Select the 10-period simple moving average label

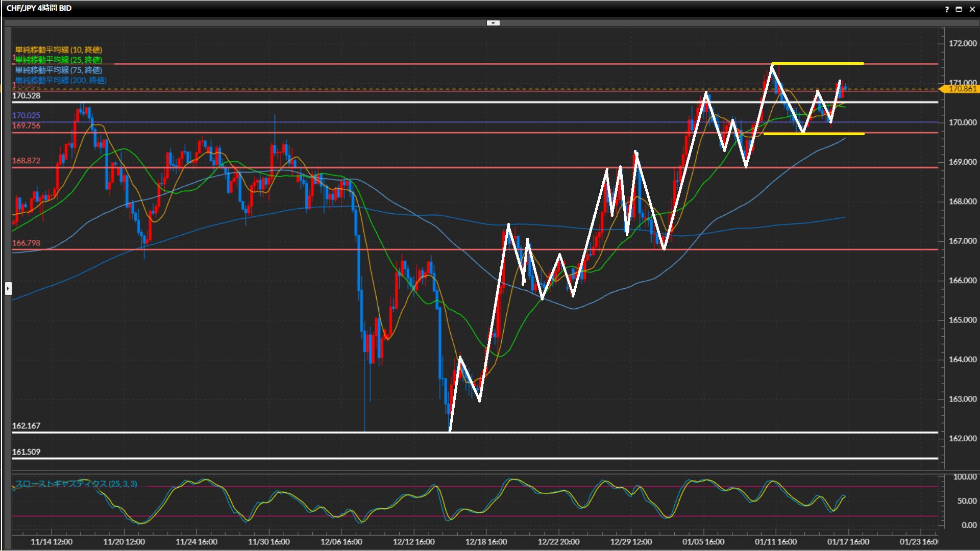pyautogui.click(x=58, y=49)
